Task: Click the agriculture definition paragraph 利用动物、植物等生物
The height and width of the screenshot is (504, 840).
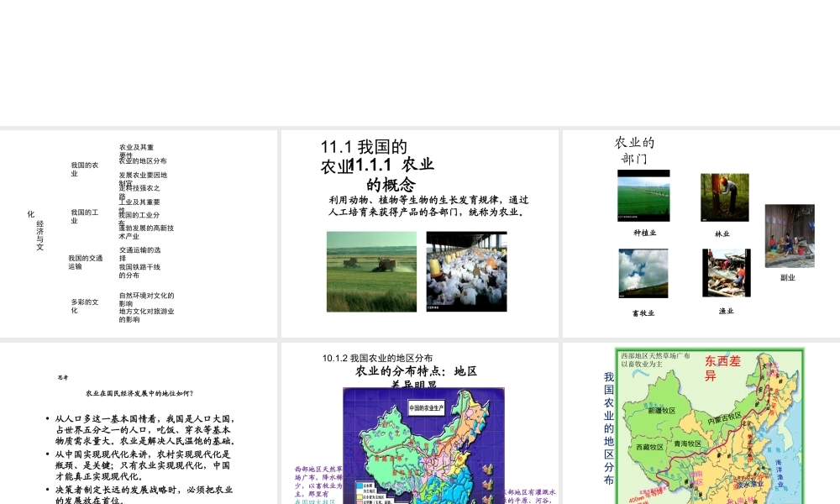Action: [428, 206]
